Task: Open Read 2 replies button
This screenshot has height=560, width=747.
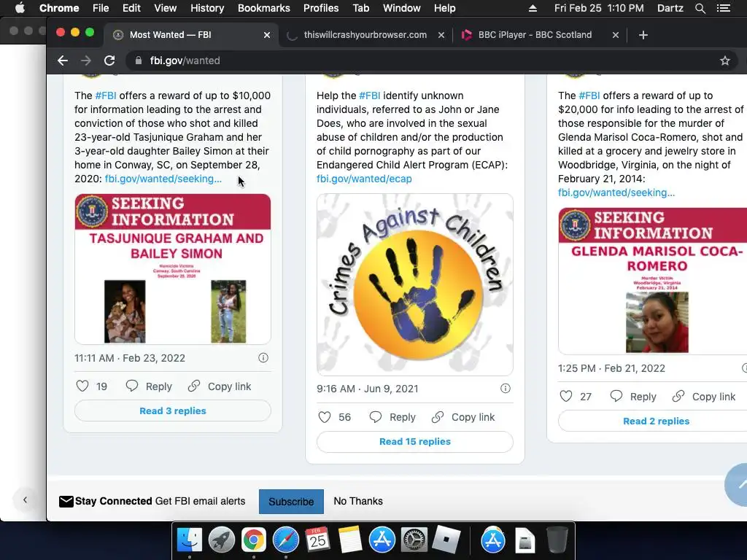Action: 656,421
